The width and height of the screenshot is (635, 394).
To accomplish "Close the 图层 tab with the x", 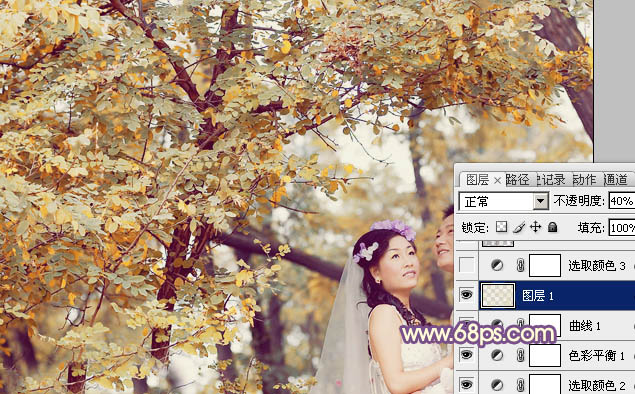I will 497,181.
